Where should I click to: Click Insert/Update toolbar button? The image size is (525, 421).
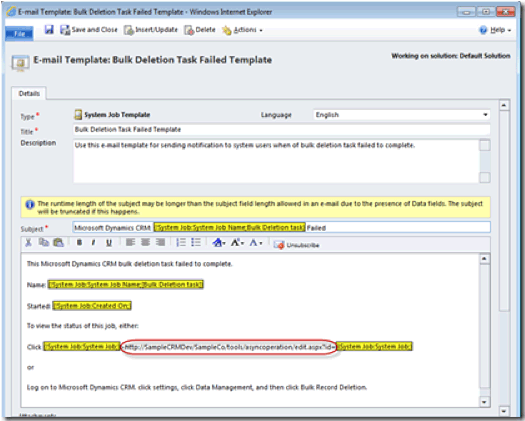[151, 30]
